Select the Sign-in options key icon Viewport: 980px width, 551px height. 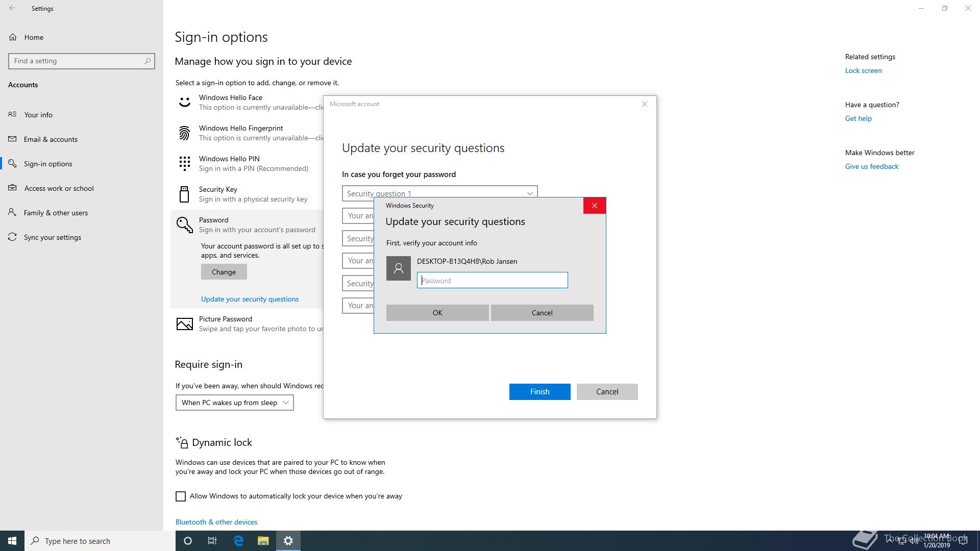12,163
